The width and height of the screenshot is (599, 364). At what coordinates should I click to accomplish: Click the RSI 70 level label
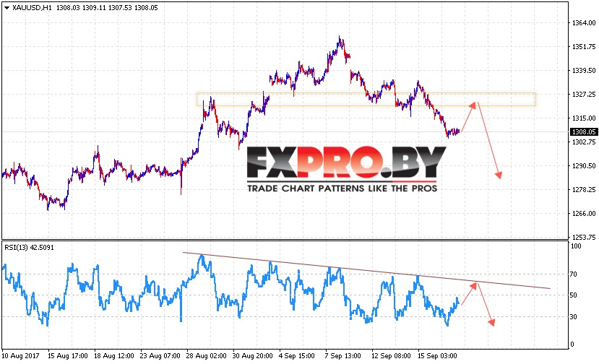pos(574,274)
